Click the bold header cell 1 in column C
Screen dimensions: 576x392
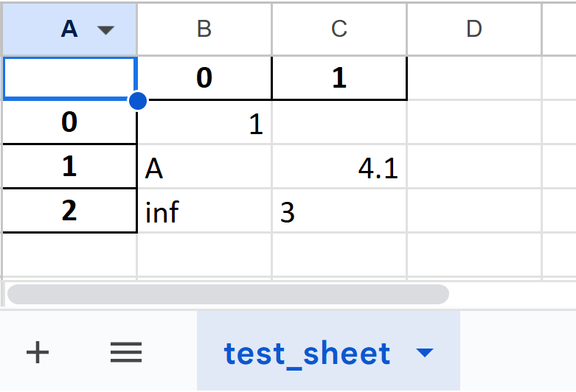click(339, 78)
